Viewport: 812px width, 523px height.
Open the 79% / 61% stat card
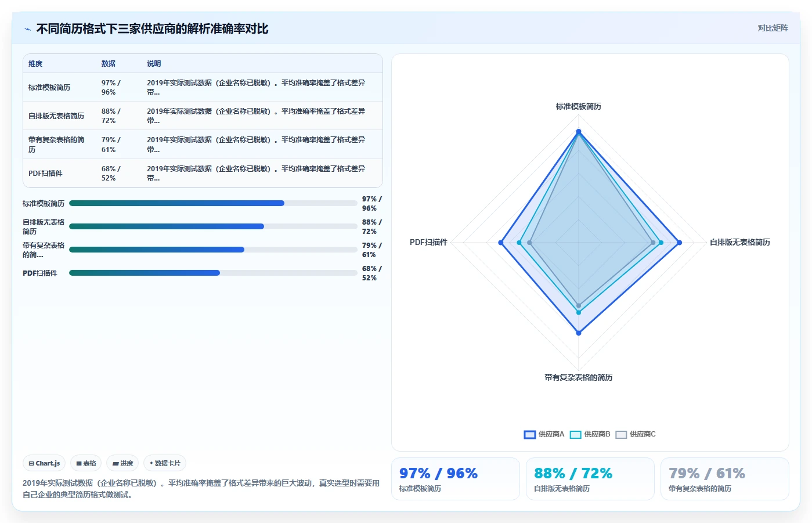[725, 479]
